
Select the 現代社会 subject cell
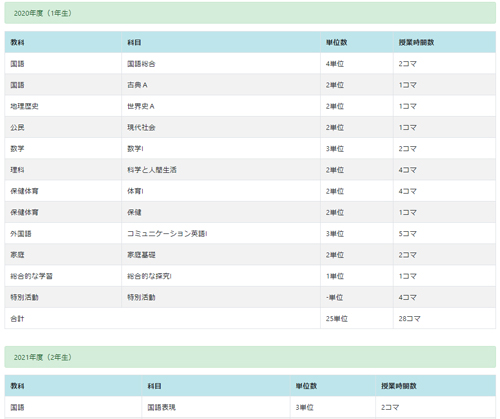tap(221, 127)
